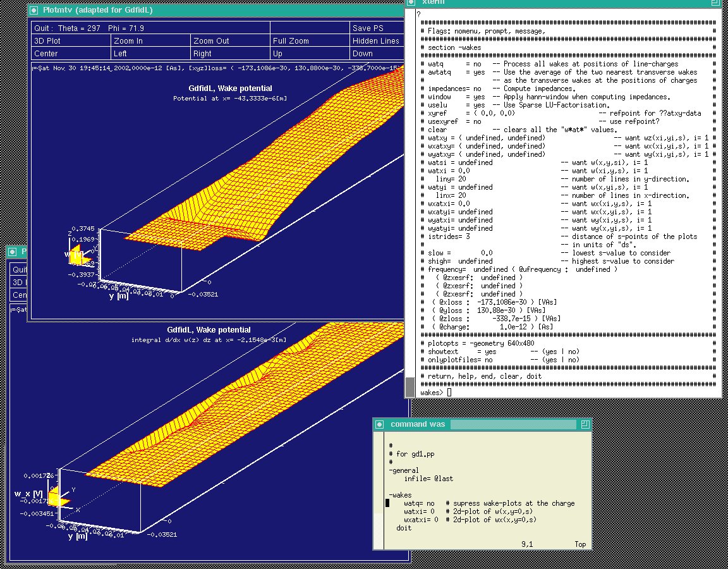Click '-wakes' line in command window
The image size is (728, 569).
400,495
